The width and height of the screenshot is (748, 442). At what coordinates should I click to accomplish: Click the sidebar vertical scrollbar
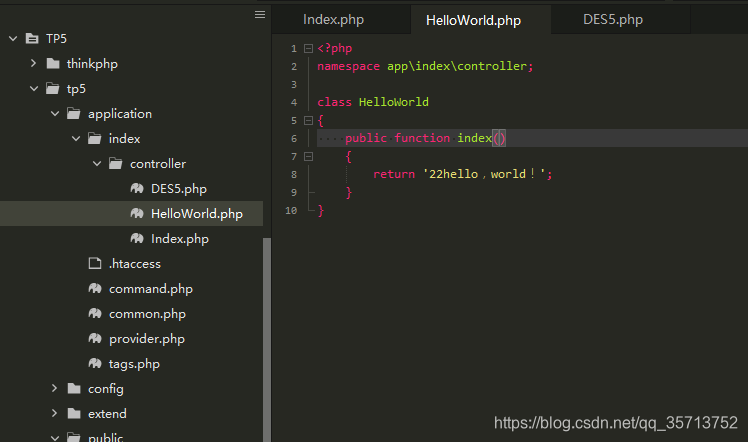coord(267,339)
